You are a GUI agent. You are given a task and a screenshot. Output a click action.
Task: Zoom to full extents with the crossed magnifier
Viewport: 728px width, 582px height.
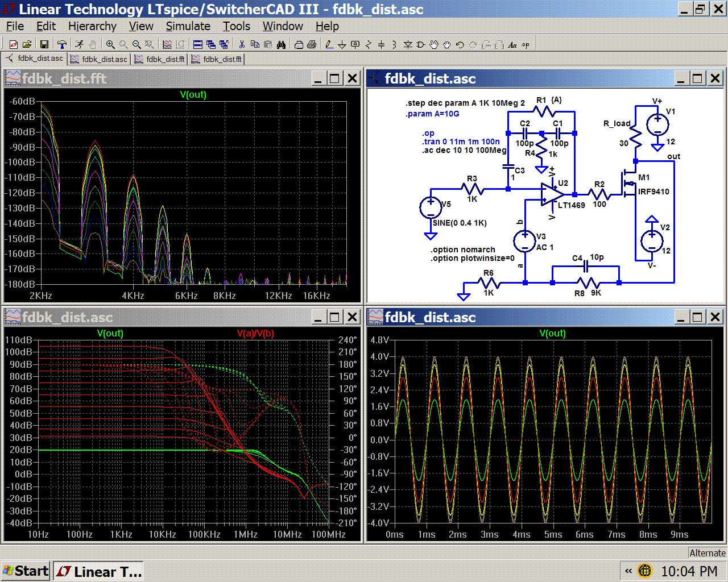[x=150, y=44]
